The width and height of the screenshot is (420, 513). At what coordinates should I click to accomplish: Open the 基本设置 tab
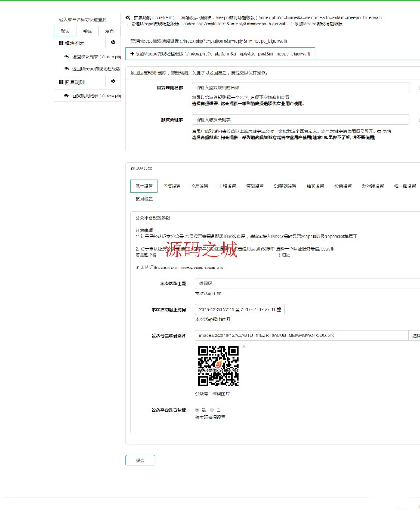point(144,186)
